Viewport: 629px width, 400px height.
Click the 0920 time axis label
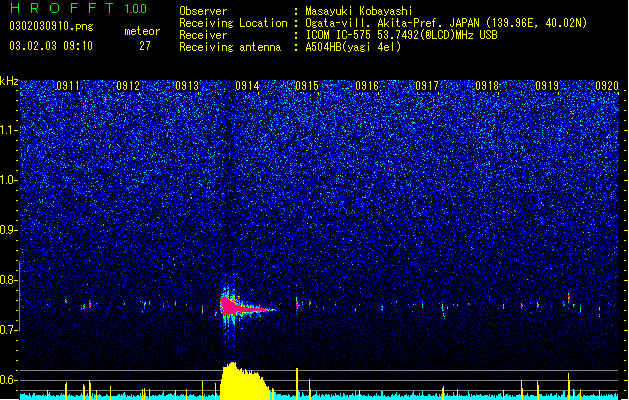607,86
